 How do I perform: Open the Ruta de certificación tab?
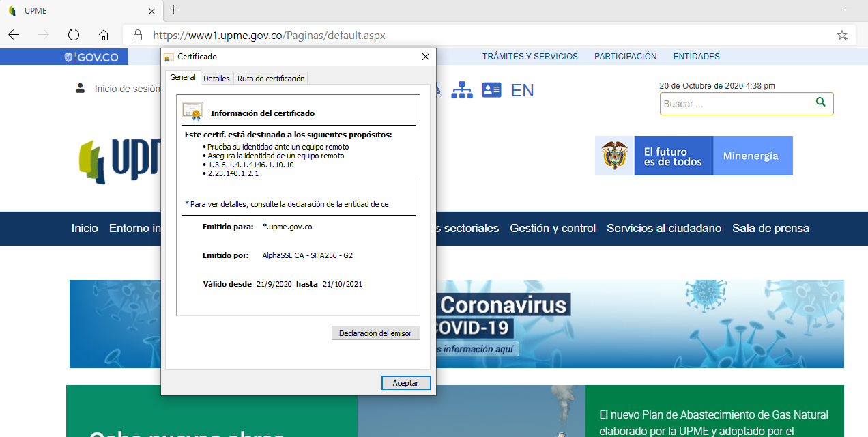271,79
